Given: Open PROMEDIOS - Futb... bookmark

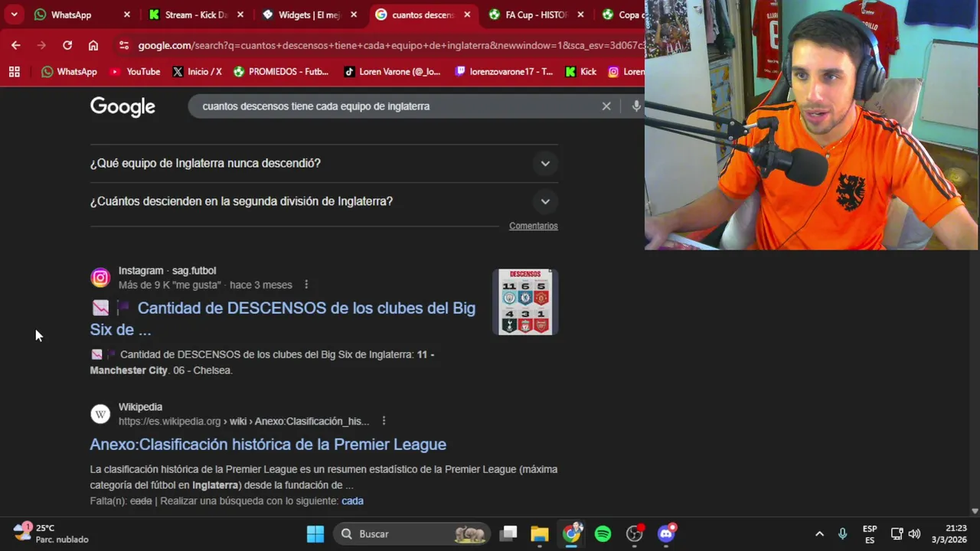Looking at the screenshot, I should click(x=281, y=71).
